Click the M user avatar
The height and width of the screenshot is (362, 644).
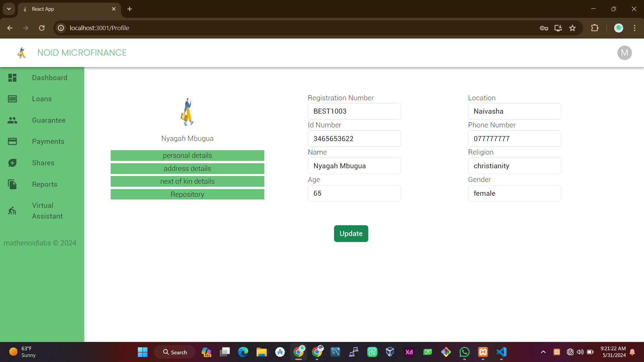pos(624,53)
